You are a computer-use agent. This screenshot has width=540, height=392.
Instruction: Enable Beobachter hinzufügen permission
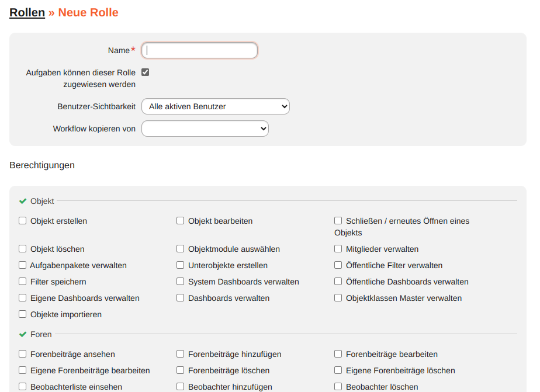click(180, 386)
